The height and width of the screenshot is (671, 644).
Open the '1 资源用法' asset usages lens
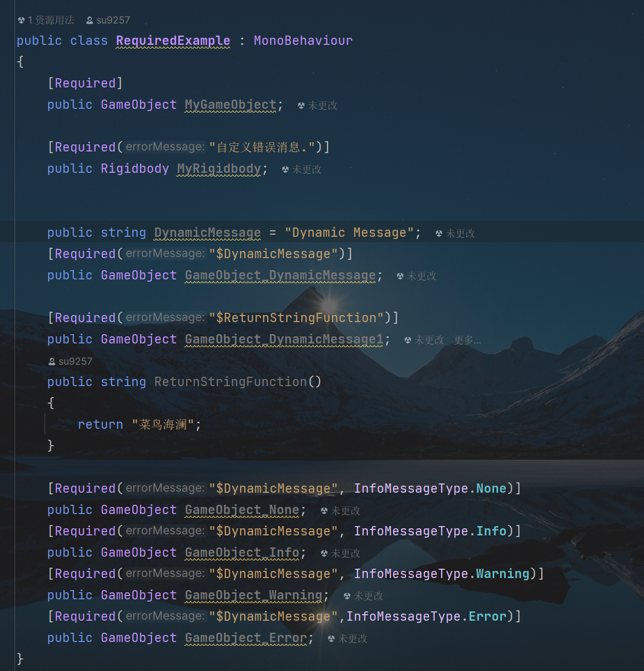click(46, 20)
